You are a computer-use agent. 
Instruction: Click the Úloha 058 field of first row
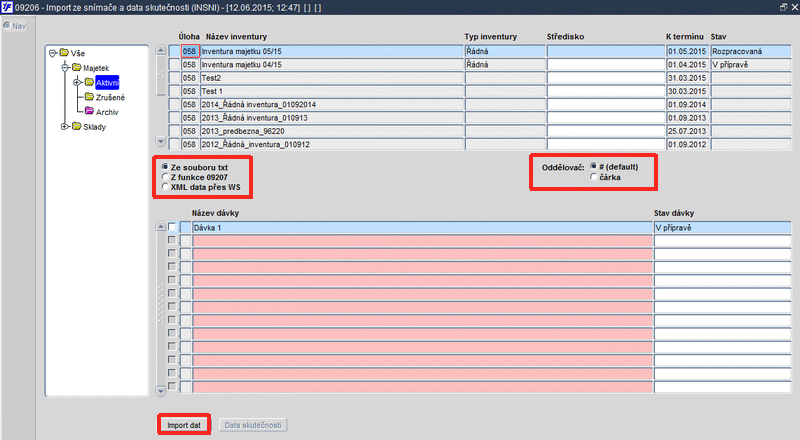[x=190, y=51]
